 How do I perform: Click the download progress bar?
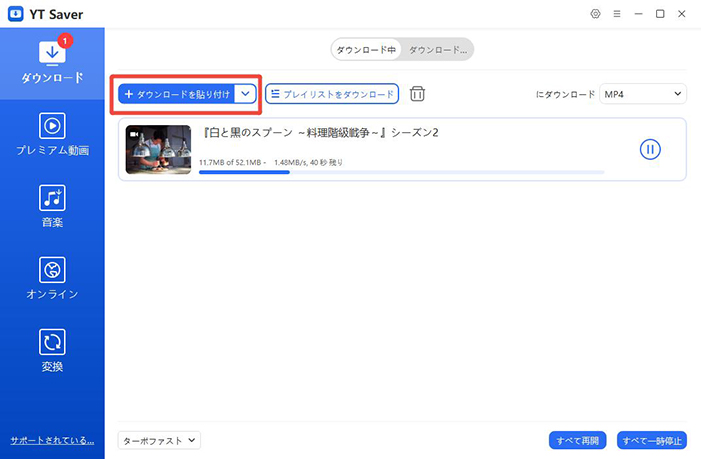(401, 172)
